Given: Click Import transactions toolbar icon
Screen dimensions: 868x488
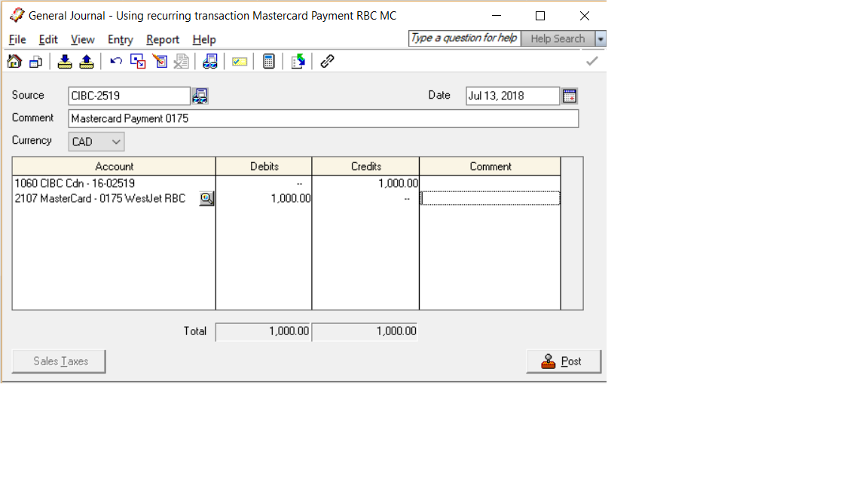Looking at the screenshot, I should click(298, 62).
